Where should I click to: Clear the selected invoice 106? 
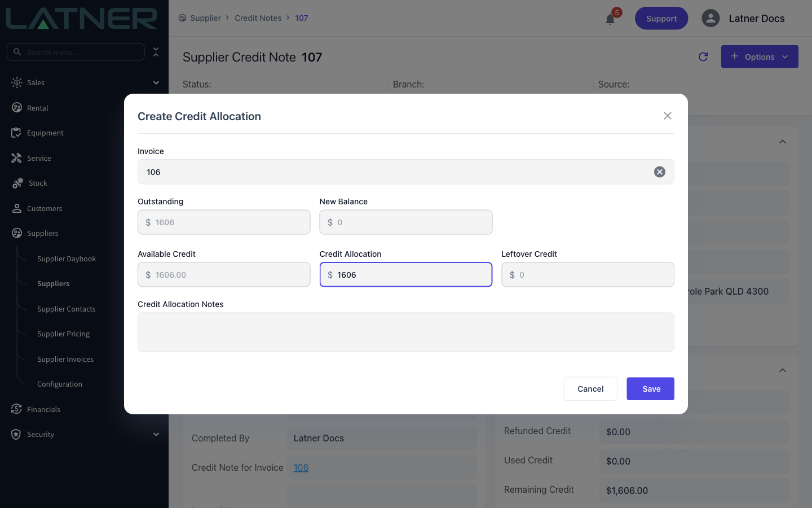click(659, 172)
